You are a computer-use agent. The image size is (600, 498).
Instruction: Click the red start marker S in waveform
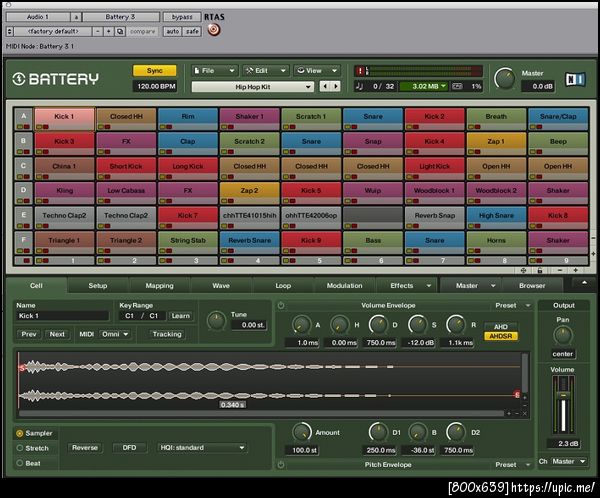pyautogui.click(x=22, y=368)
